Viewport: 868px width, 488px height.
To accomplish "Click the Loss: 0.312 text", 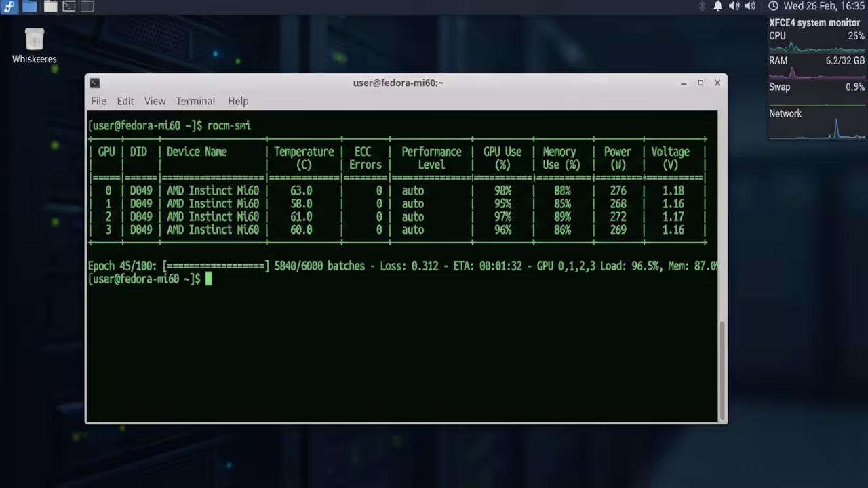I will tap(410, 266).
